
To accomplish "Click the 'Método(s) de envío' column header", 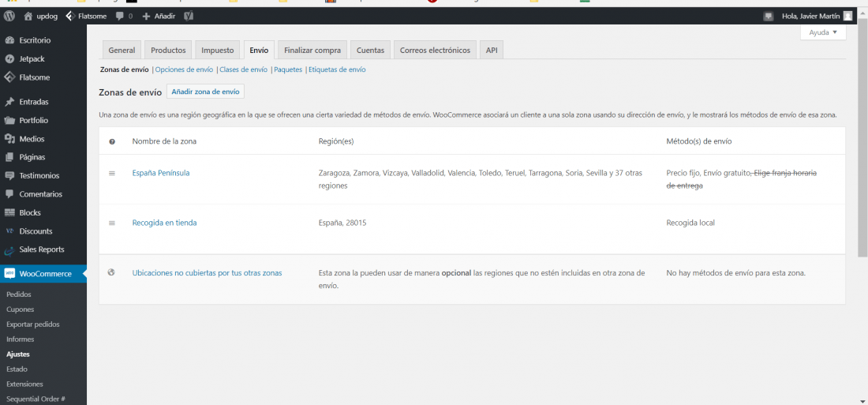I will click(699, 141).
